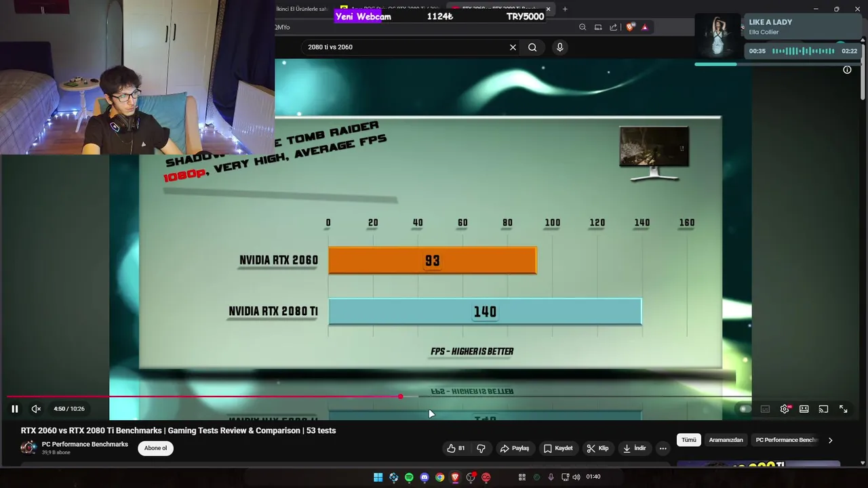Open the Paylaş share dialog
Image resolution: width=868 pixels, height=488 pixels.
click(515, 448)
